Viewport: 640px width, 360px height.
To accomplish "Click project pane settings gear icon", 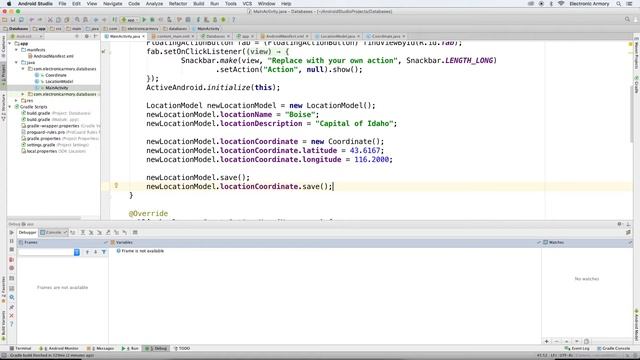I will point(87,36).
